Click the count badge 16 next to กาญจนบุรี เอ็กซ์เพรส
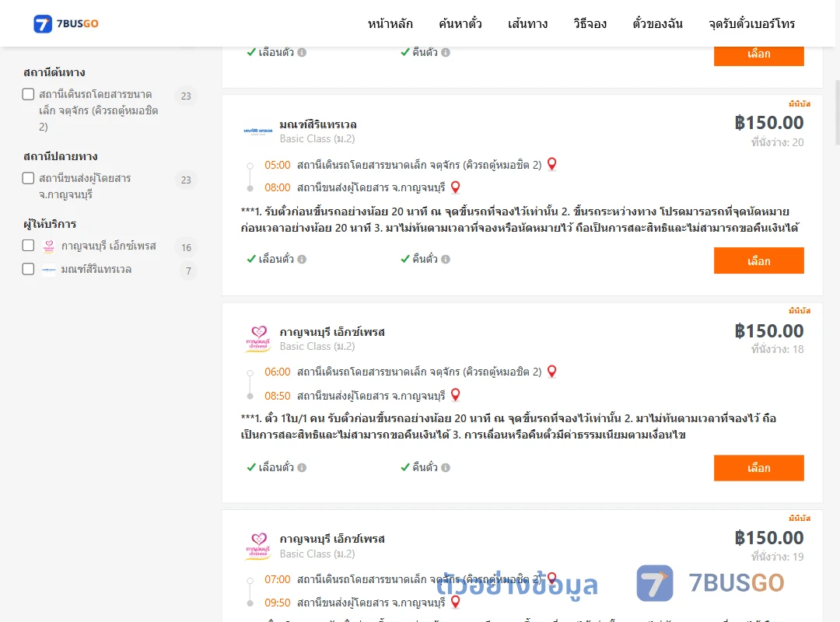Viewport: 840px width, 622px height. click(186, 247)
